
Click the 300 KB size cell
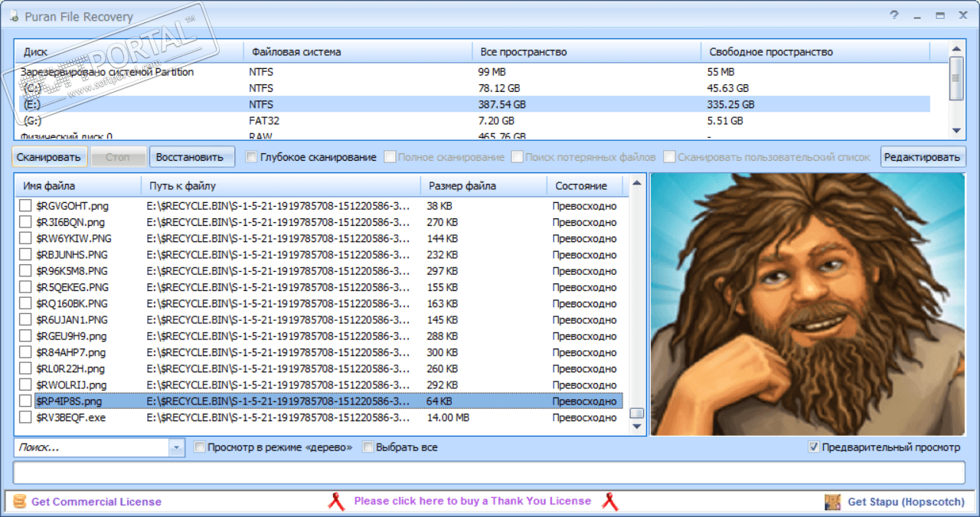click(x=442, y=352)
